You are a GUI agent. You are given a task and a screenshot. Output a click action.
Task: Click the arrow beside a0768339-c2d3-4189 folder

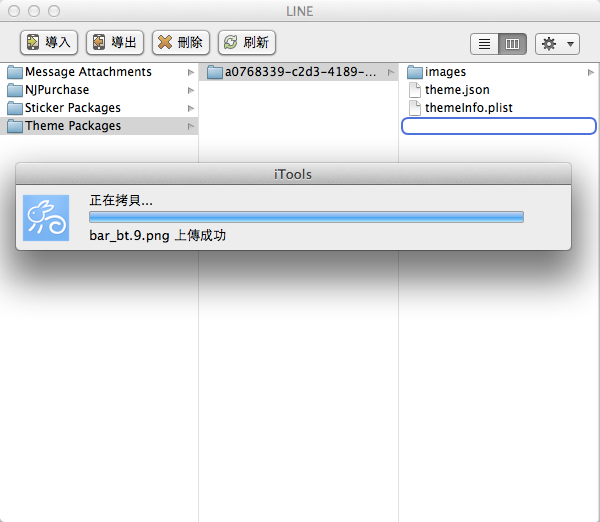tap(391, 72)
